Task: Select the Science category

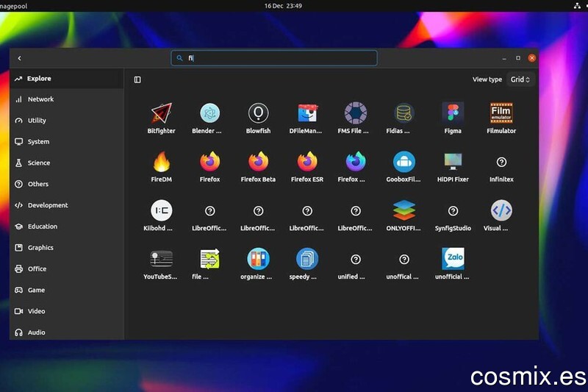Action: (x=67, y=163)
